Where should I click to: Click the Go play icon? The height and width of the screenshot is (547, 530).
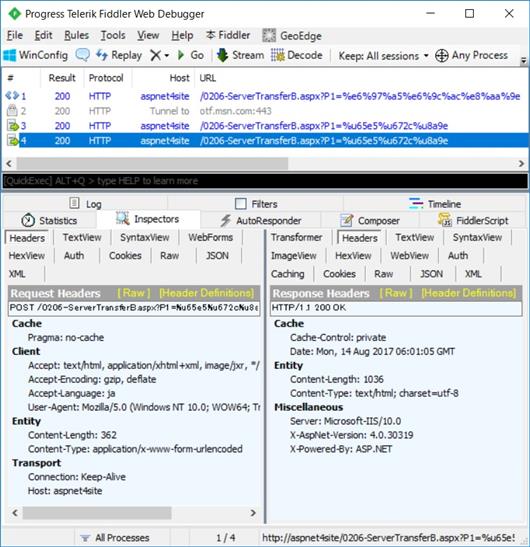tap(181, 55)
